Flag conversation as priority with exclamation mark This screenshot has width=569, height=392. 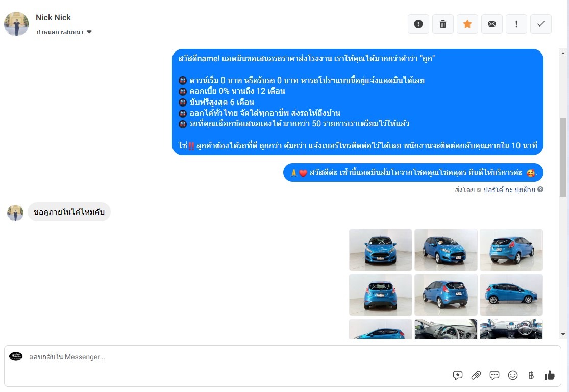click(516, 24)
